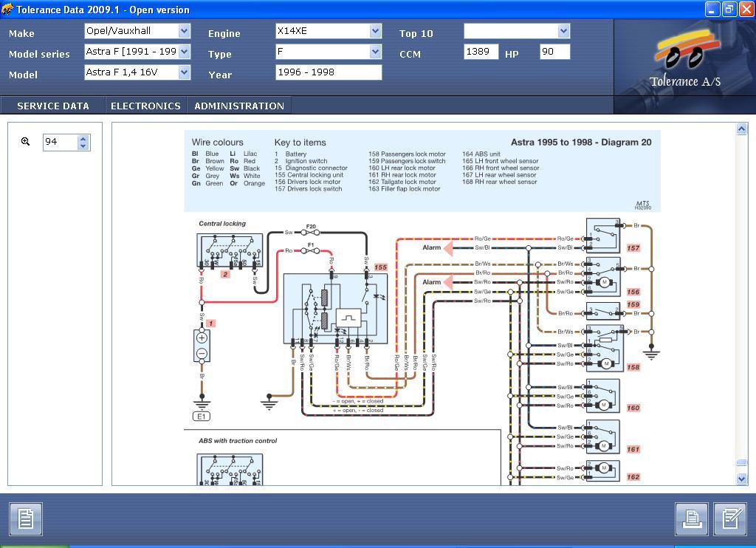Open the ADMINISTRATION menu
The width and height of the screenshot is (756, 548).
[x=239, y=106]
